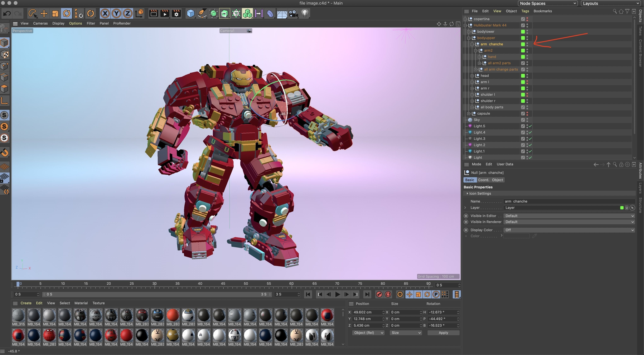Click the Spline Pen icon

pos(202,13)
